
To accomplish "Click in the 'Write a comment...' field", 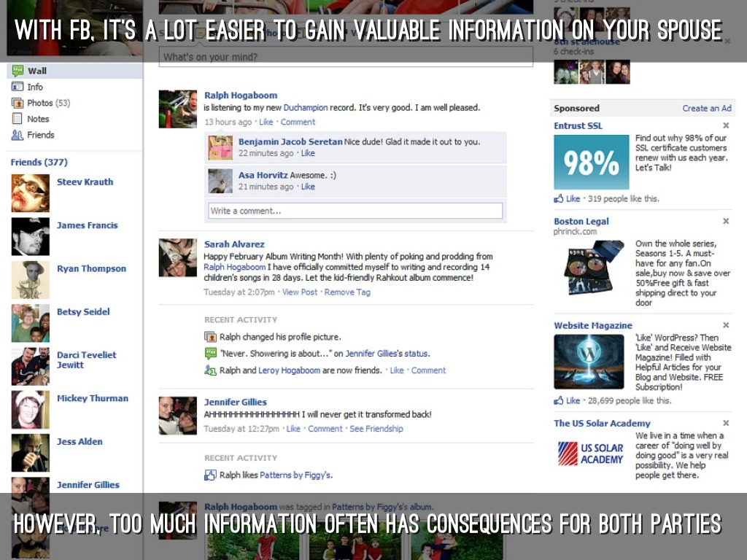I will (x=355, y=211).
